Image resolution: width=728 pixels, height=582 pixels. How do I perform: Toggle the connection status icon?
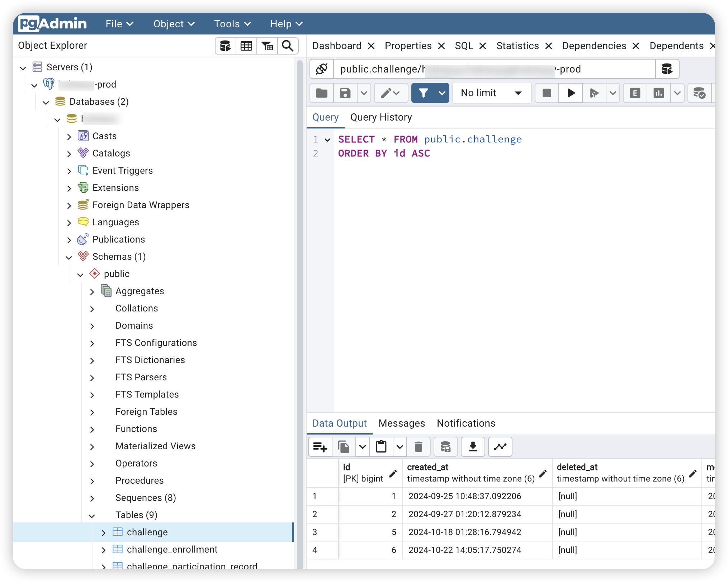pos(322,69)
